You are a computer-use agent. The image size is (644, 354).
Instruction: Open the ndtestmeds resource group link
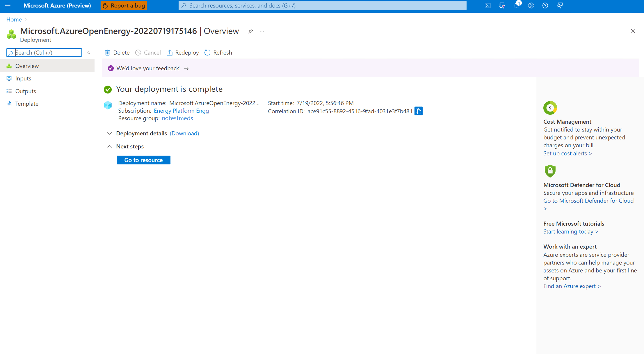pyautogui.click(x=177, y=118)
